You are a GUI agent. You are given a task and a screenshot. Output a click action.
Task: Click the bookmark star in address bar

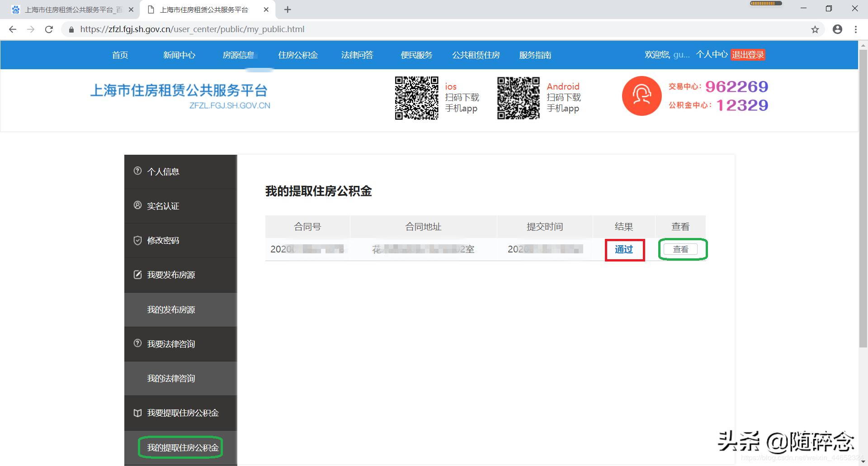(816, 29)
